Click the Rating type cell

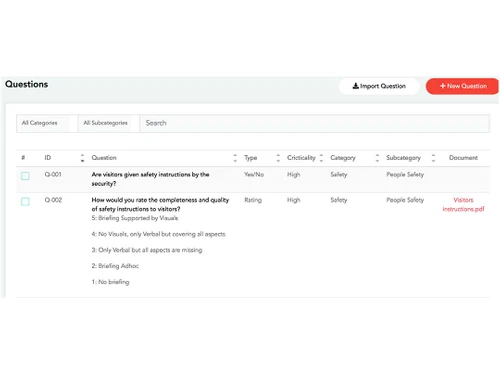coord(253,200)
